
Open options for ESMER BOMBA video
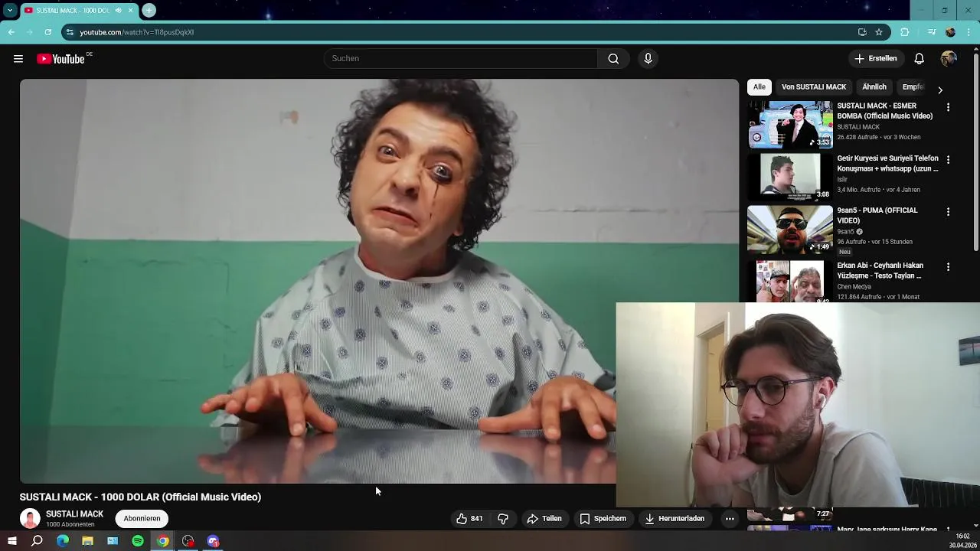tap(948, 108)
